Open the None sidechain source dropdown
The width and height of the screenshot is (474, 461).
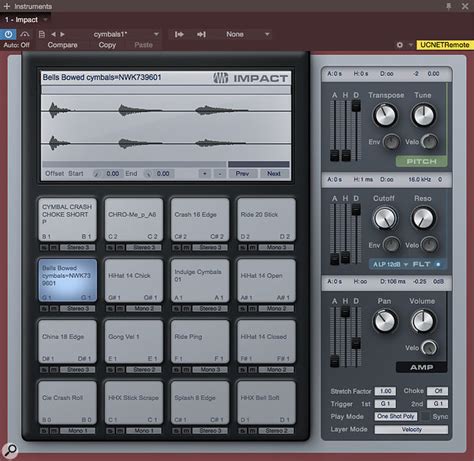pos(247,34)
